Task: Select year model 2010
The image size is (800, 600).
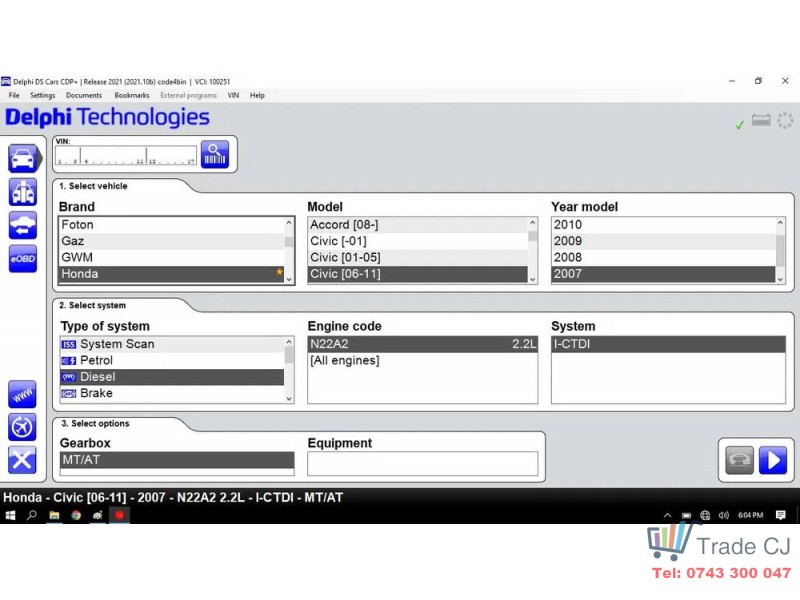Action: [x=664, y=225]
